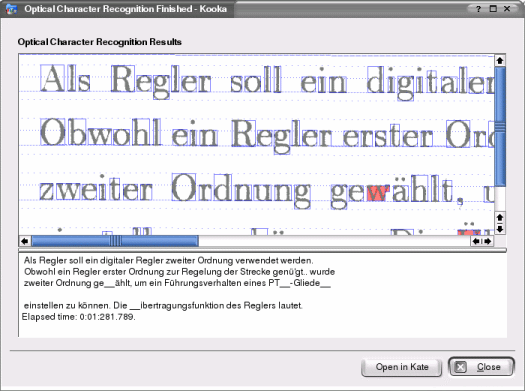
Task: Click result line starting 'Obwohl ein Regler erster'
Action: [x=179, y=271]
